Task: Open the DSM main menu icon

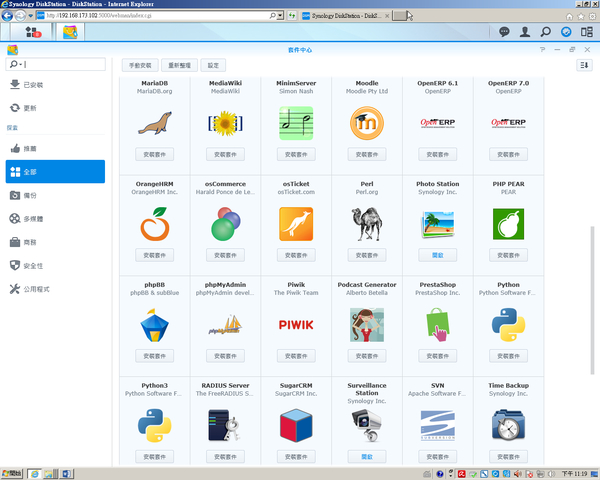Action: pyautogui.click(x=33, y=33)
